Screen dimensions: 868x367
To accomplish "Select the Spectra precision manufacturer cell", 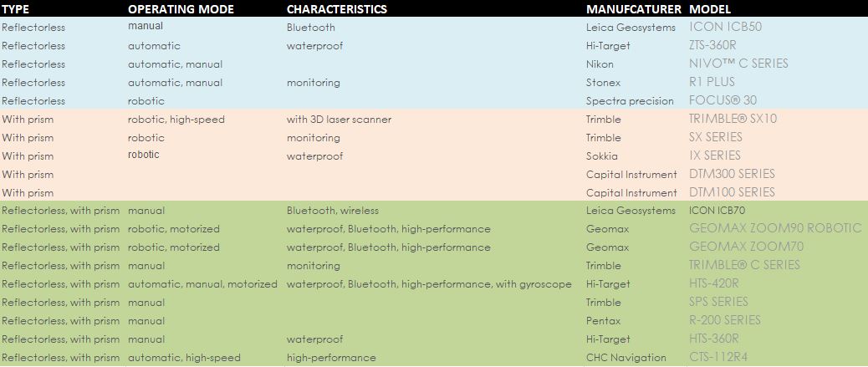I will coord(630,101).
